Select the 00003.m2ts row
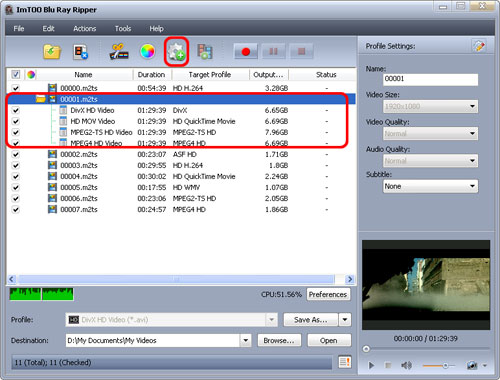 pyautogui.click(x=181, y=165)
